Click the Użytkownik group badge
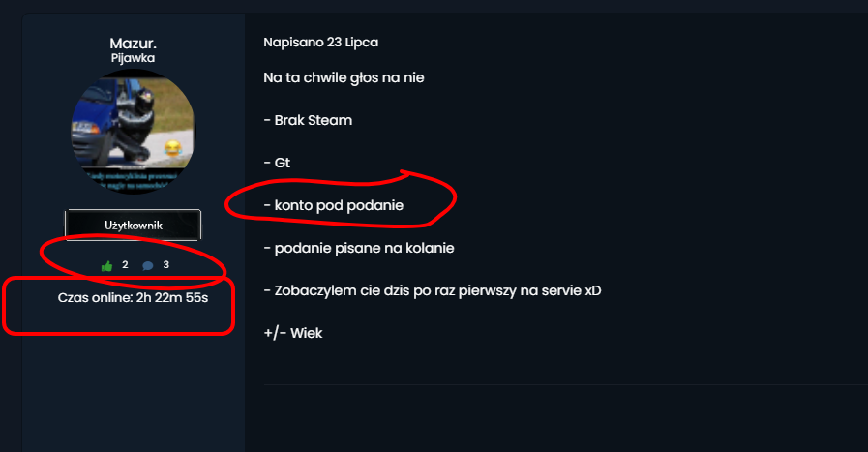The image size is (868, 452). pos(133,225)
